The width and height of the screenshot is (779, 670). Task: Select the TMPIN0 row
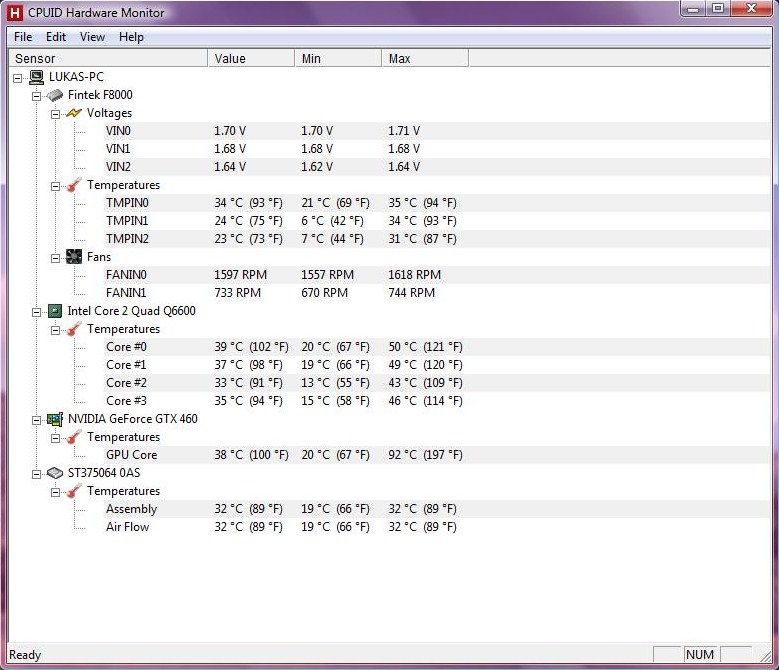pyautogui.click(x=437, y=203)
